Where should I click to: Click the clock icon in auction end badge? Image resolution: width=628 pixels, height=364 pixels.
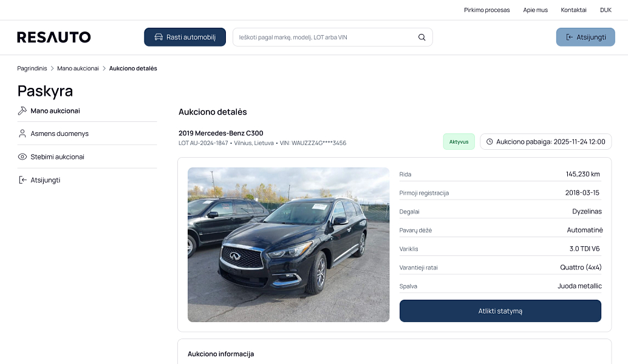490,141
